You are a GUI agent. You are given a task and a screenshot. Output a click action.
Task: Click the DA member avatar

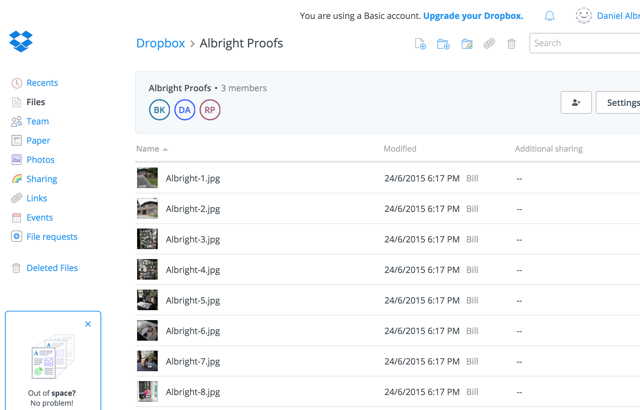(184, 110)
